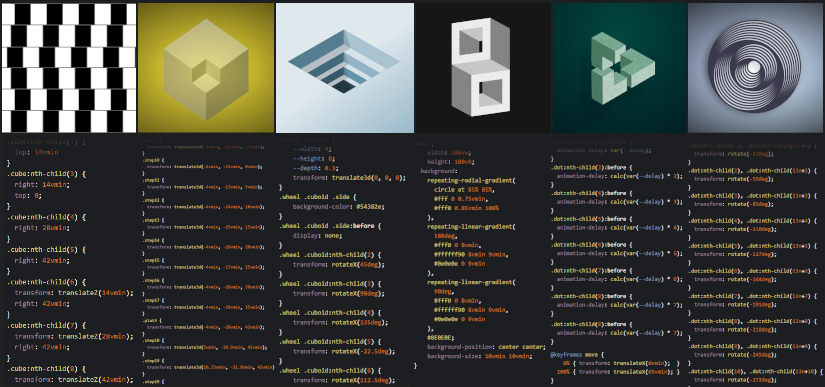Select the white impossible block figure thumbnail
825x387 pixels.
pyautogui.click(x=482, y=68)
